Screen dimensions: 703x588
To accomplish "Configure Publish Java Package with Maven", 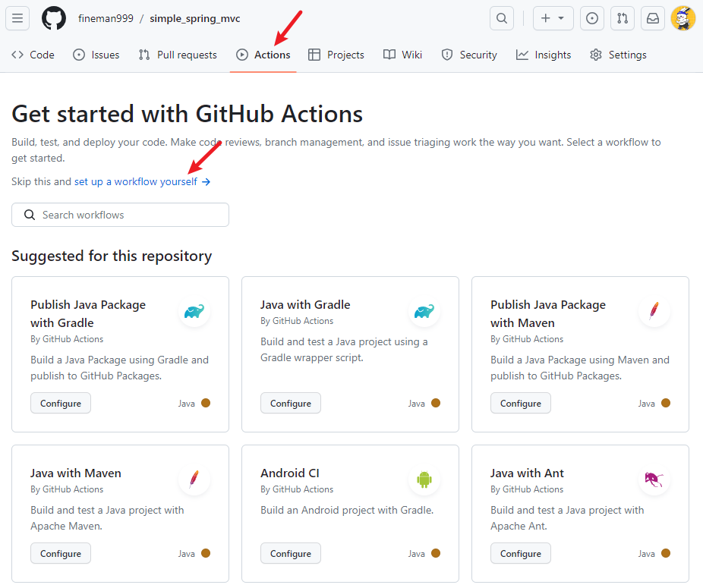I will point(521,403).
